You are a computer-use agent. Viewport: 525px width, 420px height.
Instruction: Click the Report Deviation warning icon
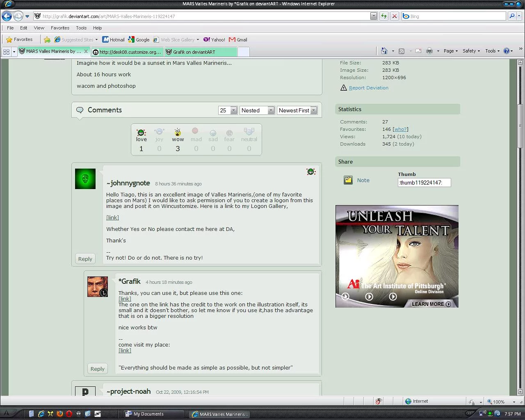(x=343, y=88)
